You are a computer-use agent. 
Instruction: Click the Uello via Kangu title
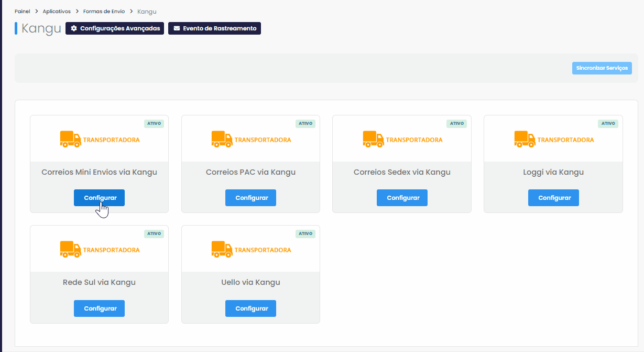pyautogui.click(x=250, y=282)
